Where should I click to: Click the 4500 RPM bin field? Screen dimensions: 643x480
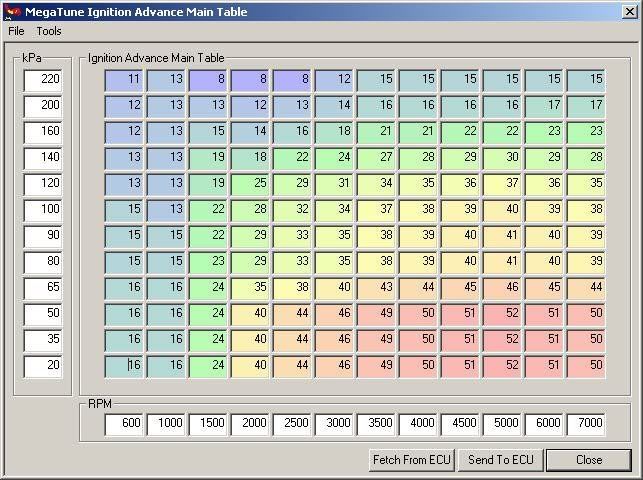pos(460,424)
